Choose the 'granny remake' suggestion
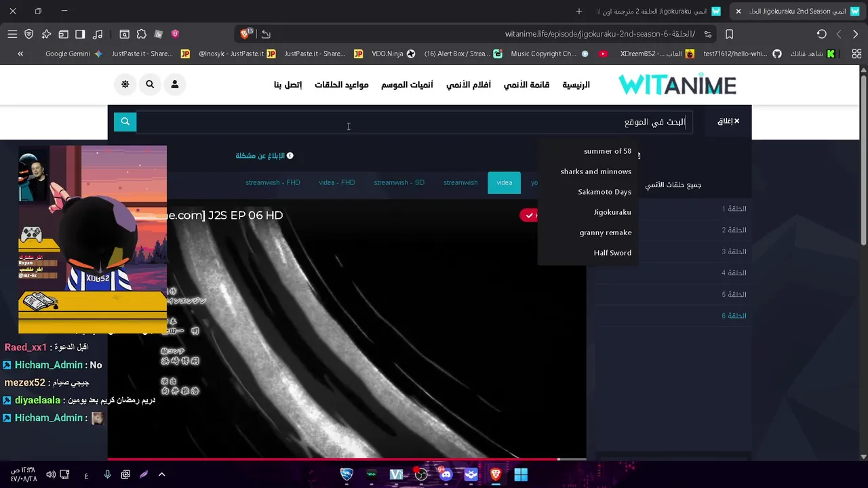The image size is (868, 488). click(606, 232)
